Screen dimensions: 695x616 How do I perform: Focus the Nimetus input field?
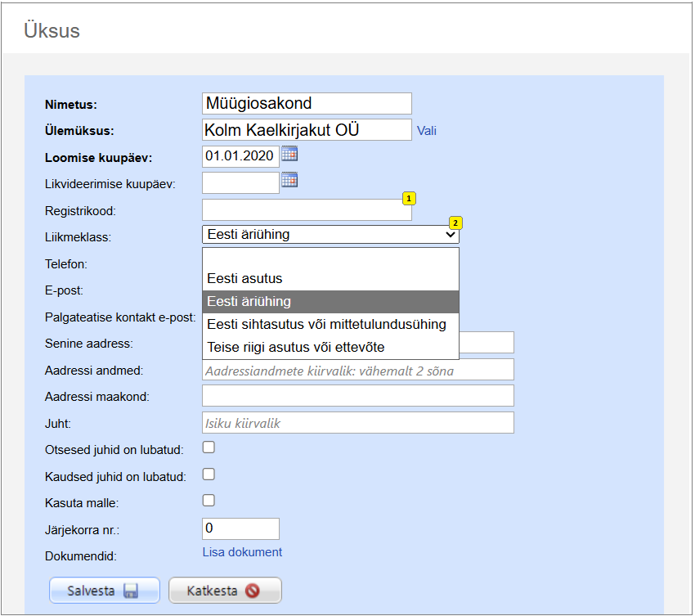click(307, 103)
